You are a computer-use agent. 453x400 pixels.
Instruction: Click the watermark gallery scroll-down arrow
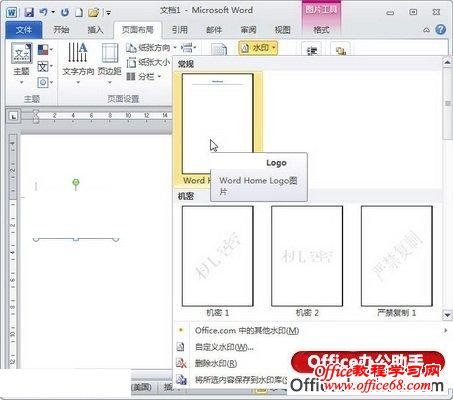(x=447, y=314)
